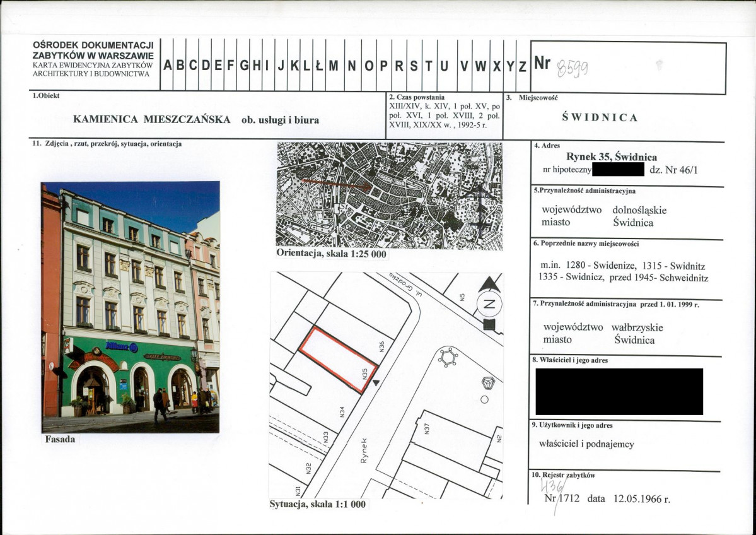Click the KAMIENICA MIESZCZAŃSKA object title
The width and height of the screenshot is (756, 535).
[151, 119]
